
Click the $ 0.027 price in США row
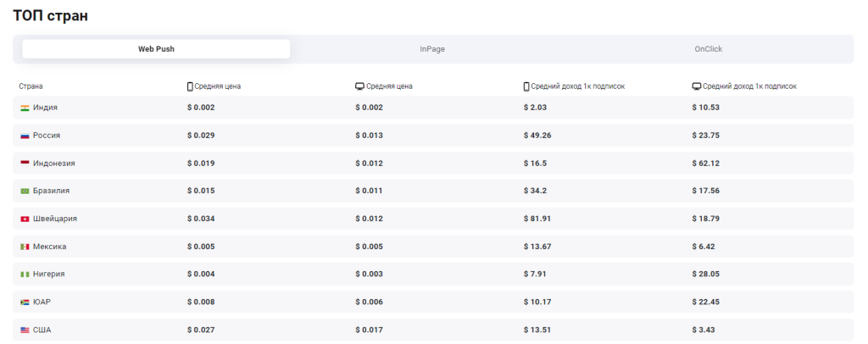point(201,330)
